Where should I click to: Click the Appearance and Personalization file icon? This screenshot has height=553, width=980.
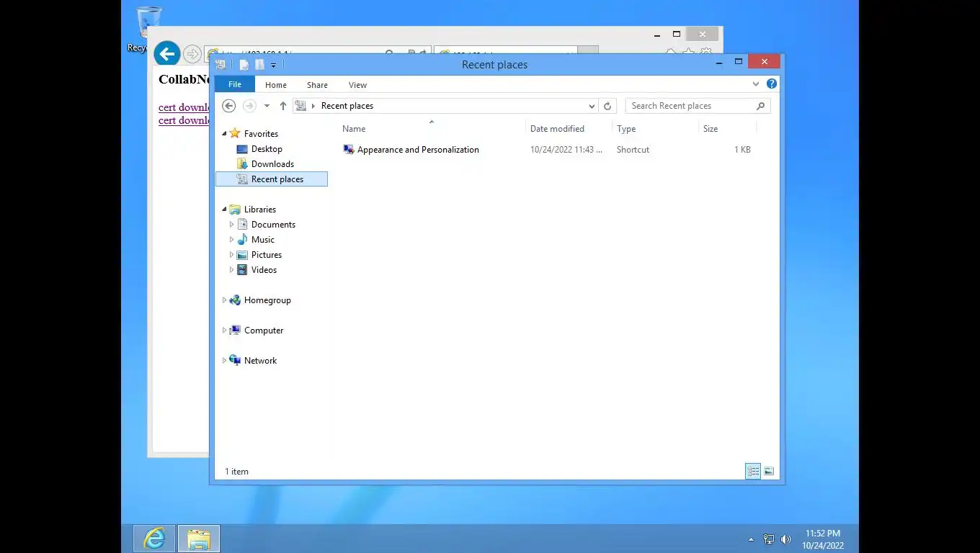[349, 150]
